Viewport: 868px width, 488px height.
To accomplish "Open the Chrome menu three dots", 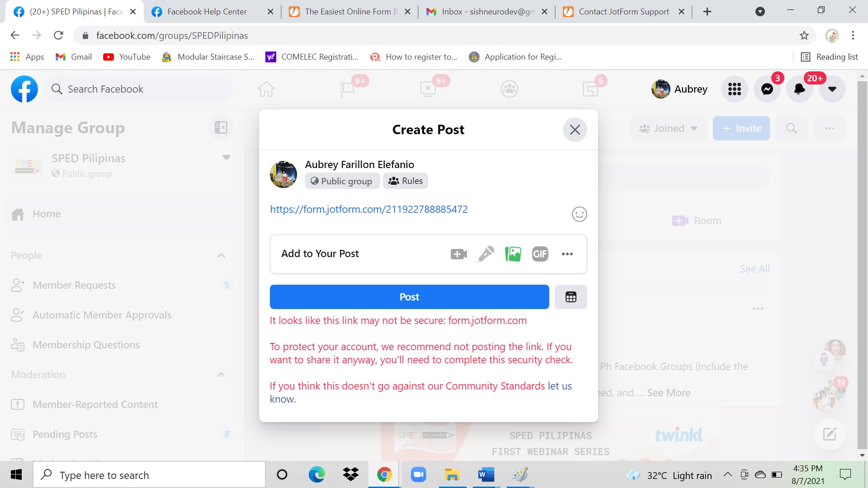I will click(853, 35).
